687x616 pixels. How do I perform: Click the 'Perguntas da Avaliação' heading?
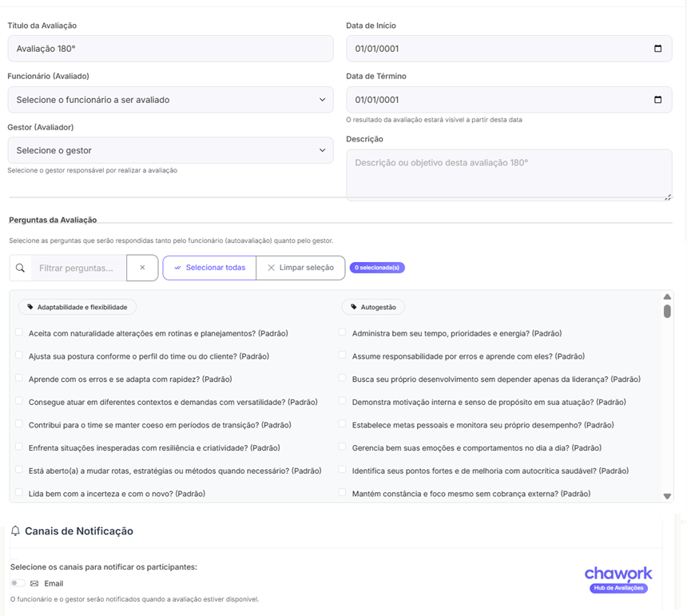[53, 220]
